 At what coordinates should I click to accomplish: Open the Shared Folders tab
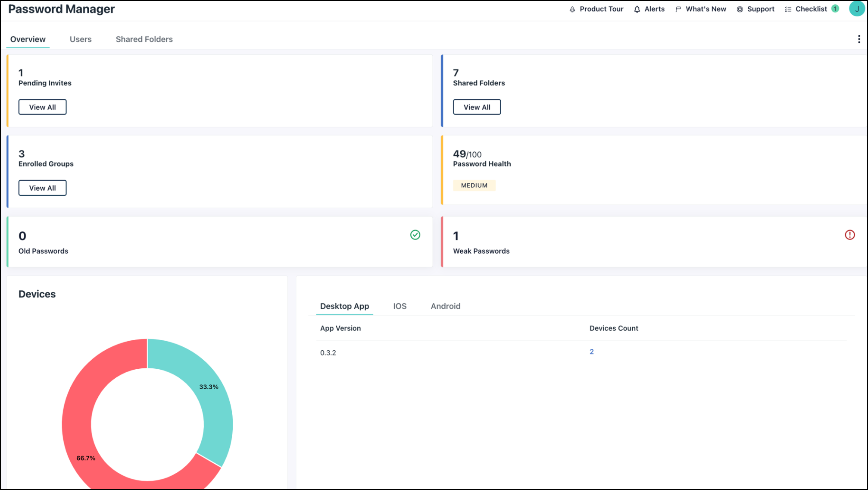[144, 39]
